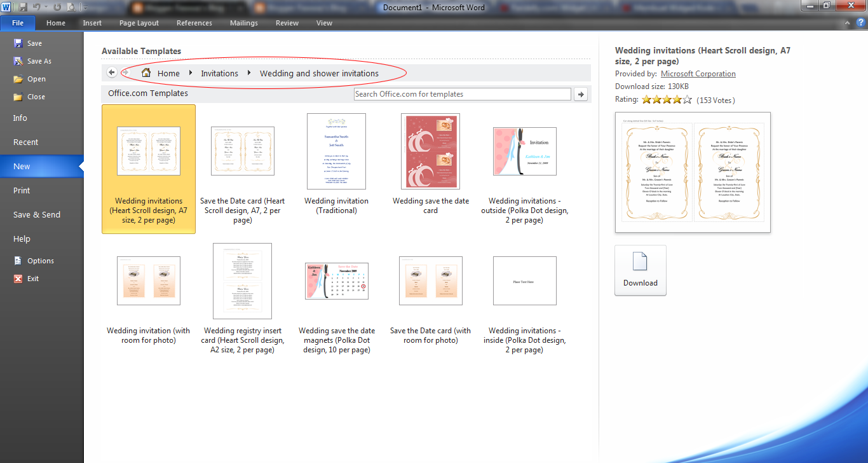The height and width of the screenshot is (463, 868).
Task: Open the Undo history dropdown arrow
Action: (x=46, y=7)
